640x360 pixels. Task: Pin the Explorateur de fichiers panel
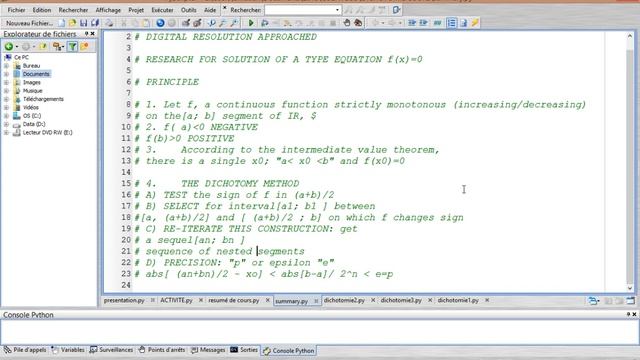pyautogui.click(x=86, y=34)
